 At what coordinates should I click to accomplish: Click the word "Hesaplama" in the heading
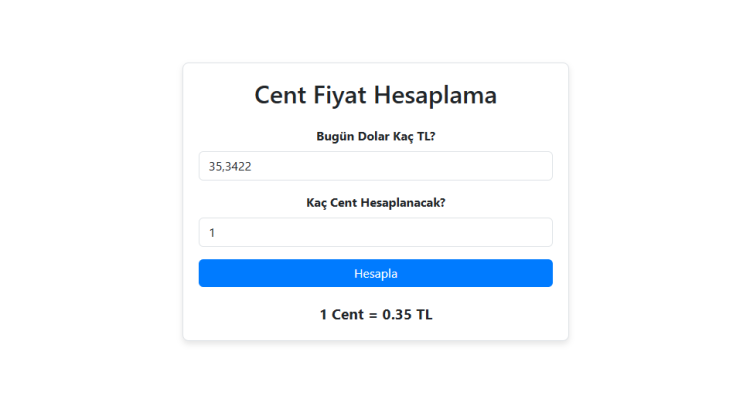click(x=435, y=95)
